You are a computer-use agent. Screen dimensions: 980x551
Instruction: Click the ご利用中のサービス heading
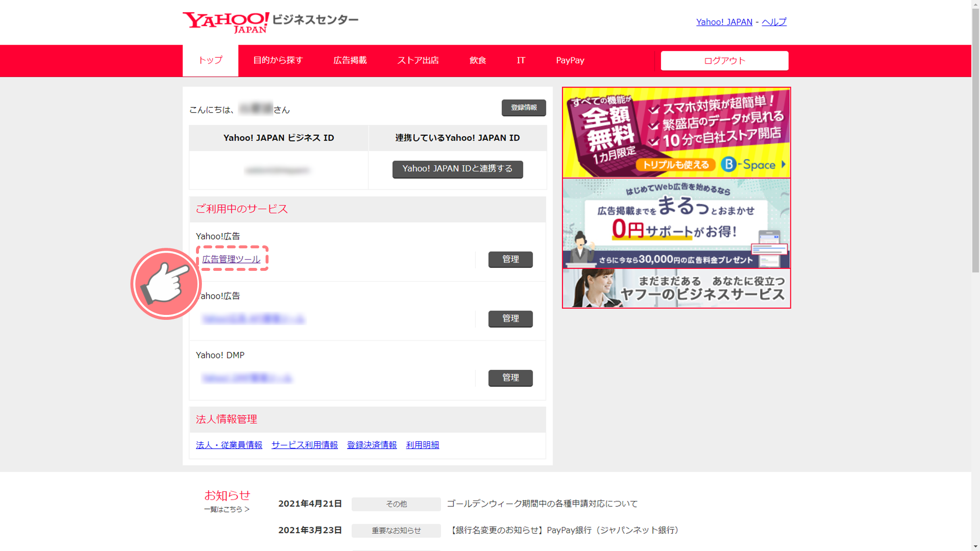tap(242, 209)
